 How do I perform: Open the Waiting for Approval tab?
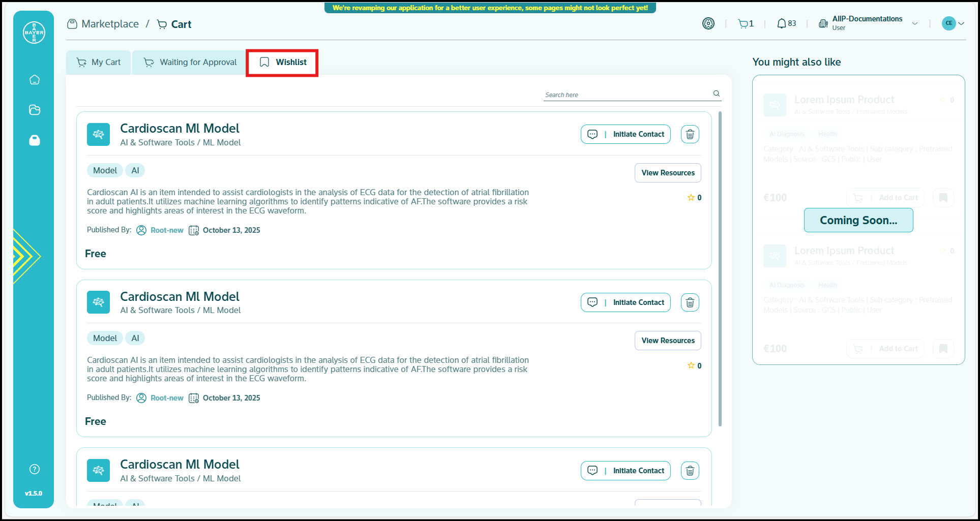pos(190,63)
